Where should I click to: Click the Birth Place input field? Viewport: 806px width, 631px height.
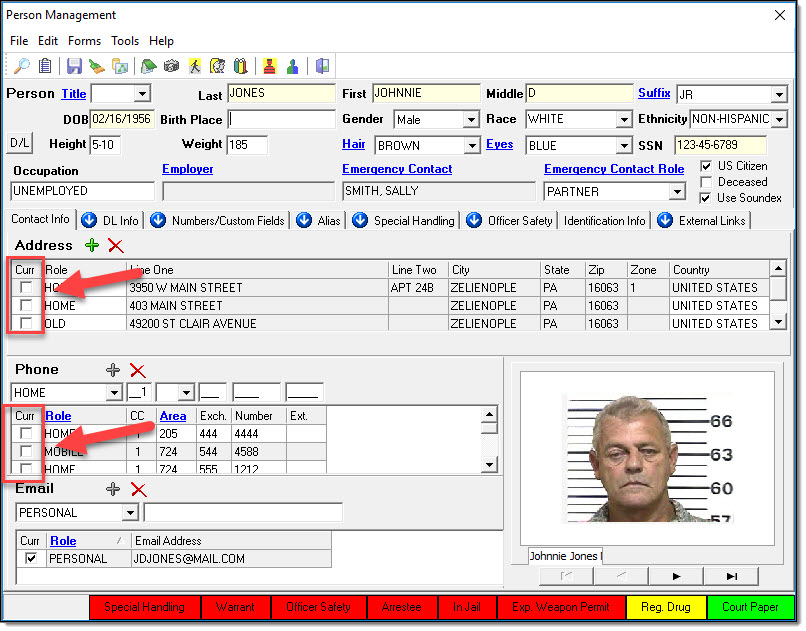(x=281, y=119)
